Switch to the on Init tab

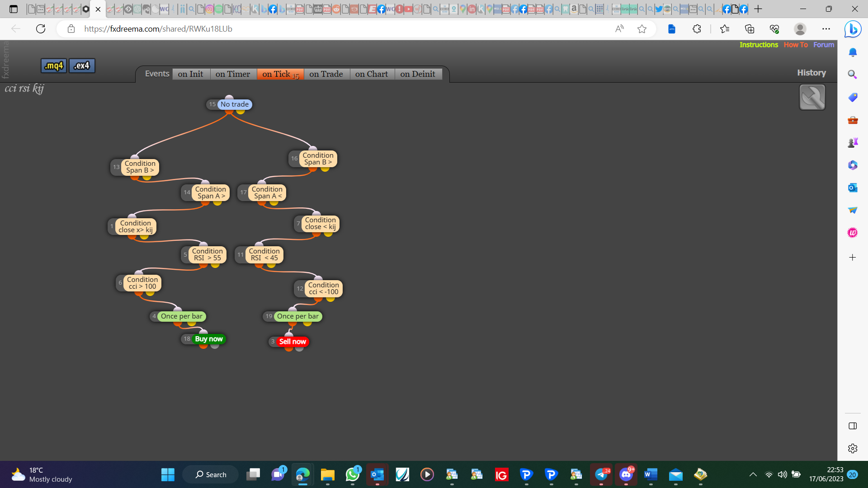pyautogui.click(x=190, y=74)
